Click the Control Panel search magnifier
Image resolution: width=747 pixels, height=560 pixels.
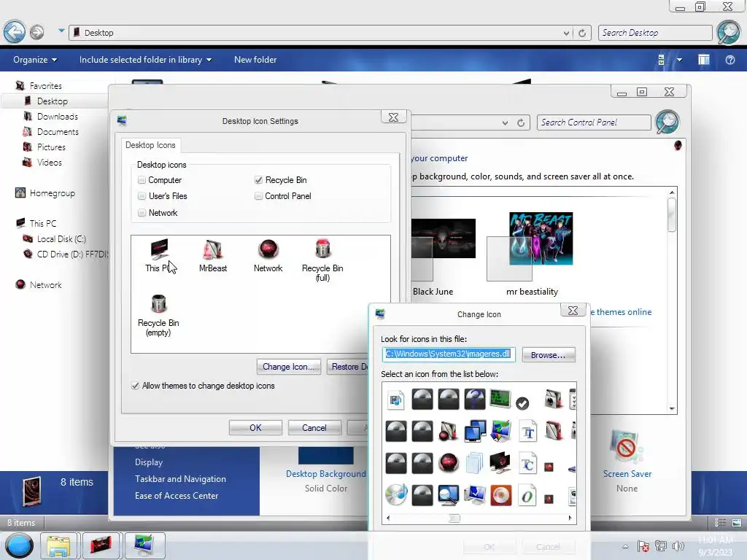[x=667, y=122]
